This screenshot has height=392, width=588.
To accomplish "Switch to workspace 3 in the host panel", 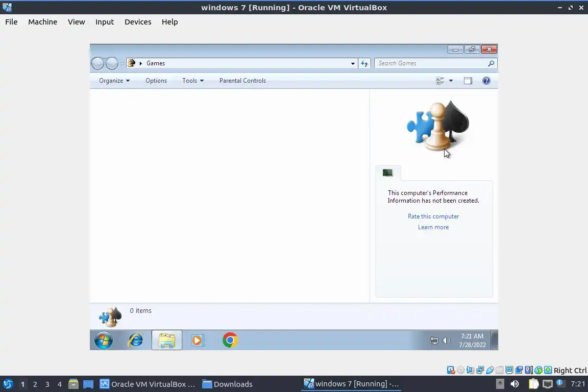I will pyautogui.click(x=47, y=384).
